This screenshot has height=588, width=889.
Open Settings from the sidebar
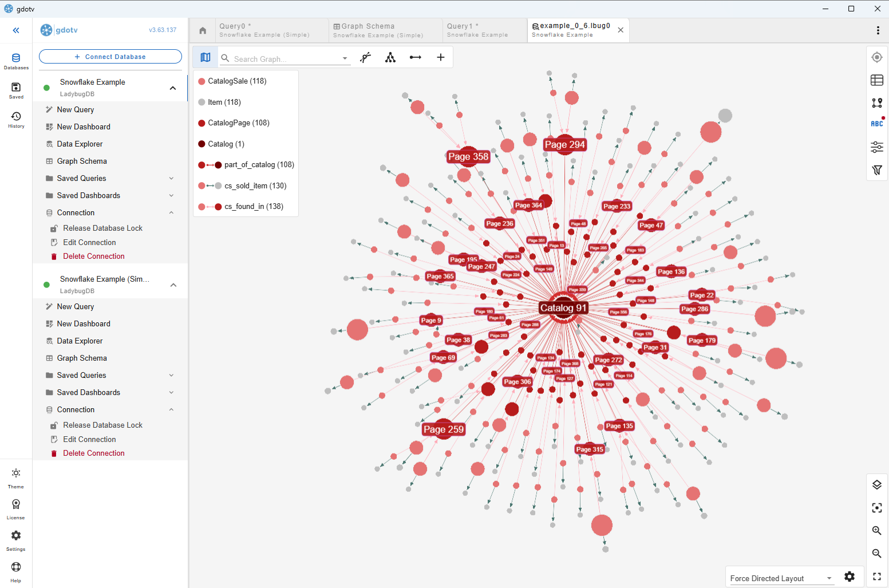[16, 540]
